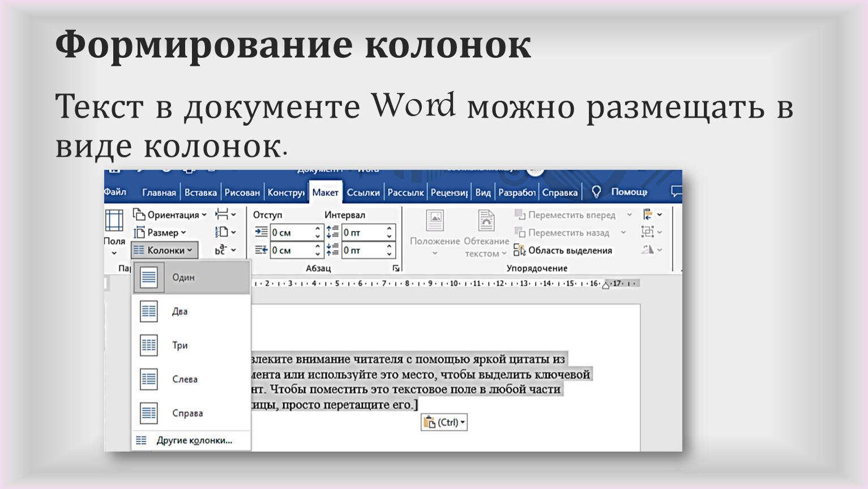The height and width of the screenshot is (489, 868).
Task: Open the Selection Pane (Область выделения)
Action: pyautogui.click(x=563, y=250)
